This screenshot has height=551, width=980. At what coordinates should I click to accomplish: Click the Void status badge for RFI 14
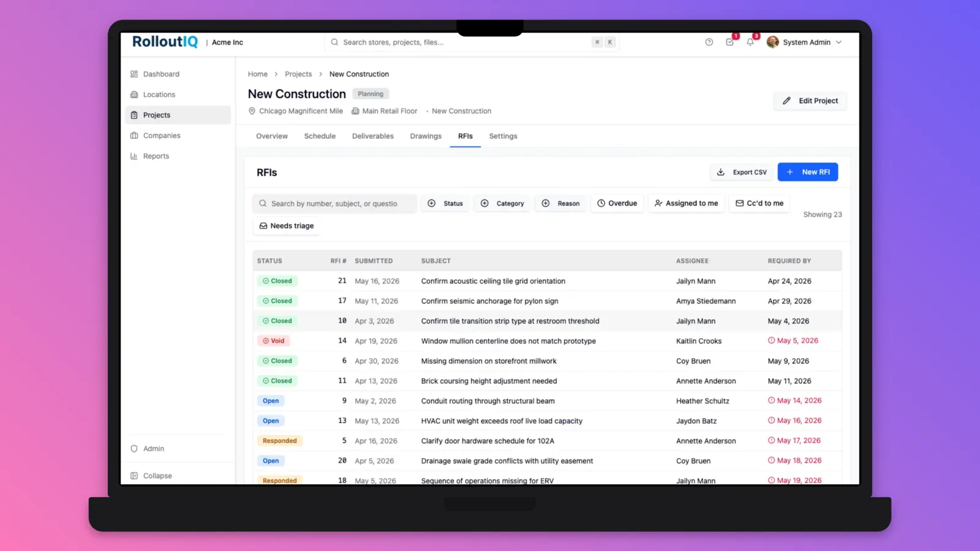(273, 341)
